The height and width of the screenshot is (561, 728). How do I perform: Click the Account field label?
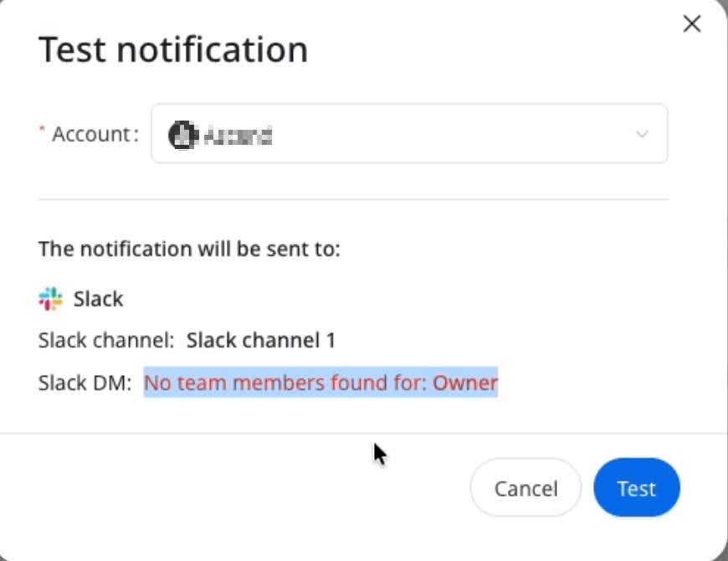(x=94, y=134)
